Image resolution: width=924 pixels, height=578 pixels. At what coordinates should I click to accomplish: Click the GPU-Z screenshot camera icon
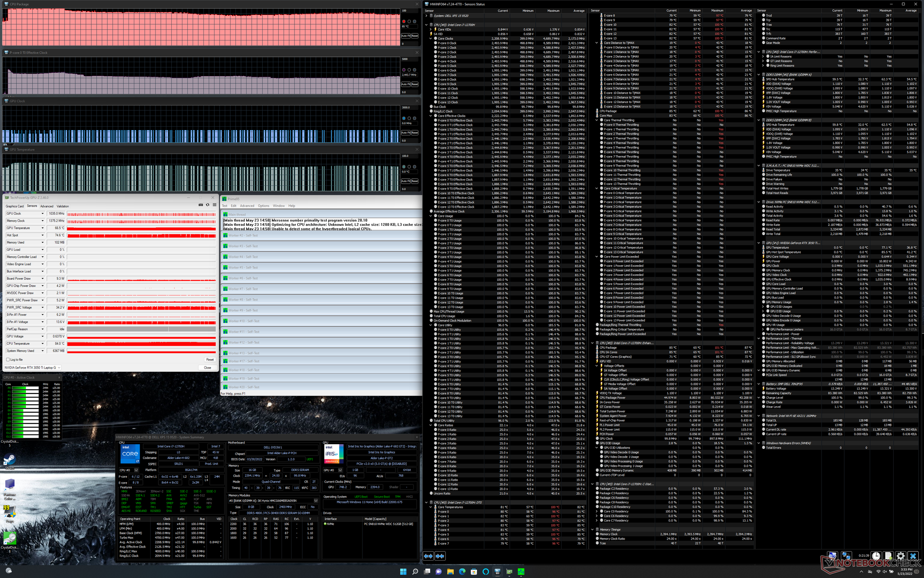(201, 205)
